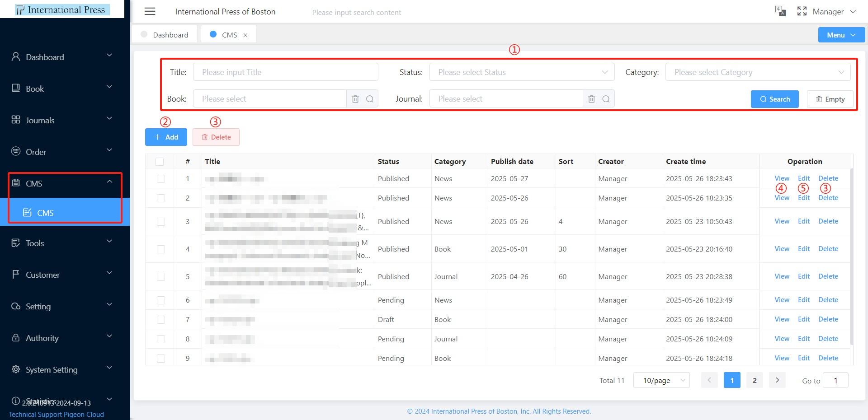Image resolution: width=868 pixels, height=420 pixels.
Task: Click the Add button
Action: (x=166, y=137)
